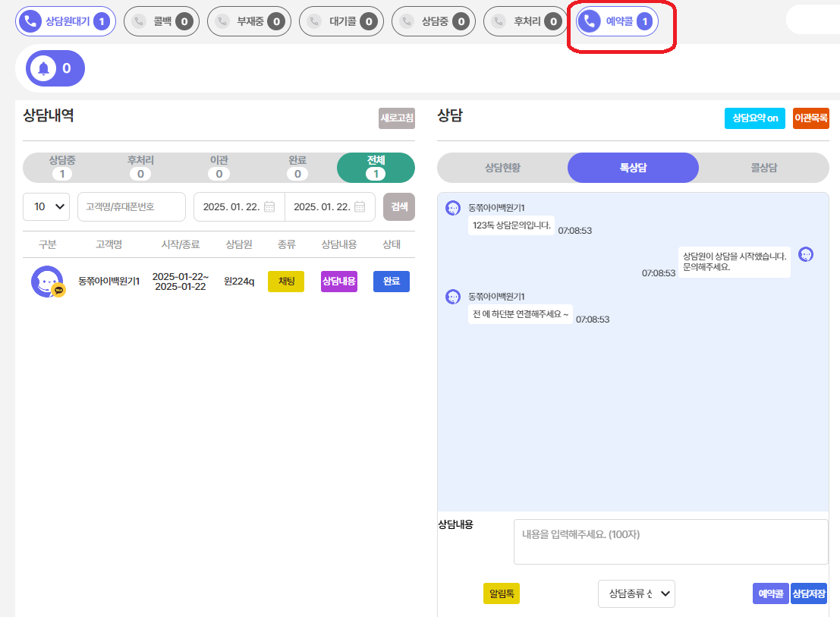Open the page size dropdown showing 10
840x617 pixels.
tap(46, 206)
